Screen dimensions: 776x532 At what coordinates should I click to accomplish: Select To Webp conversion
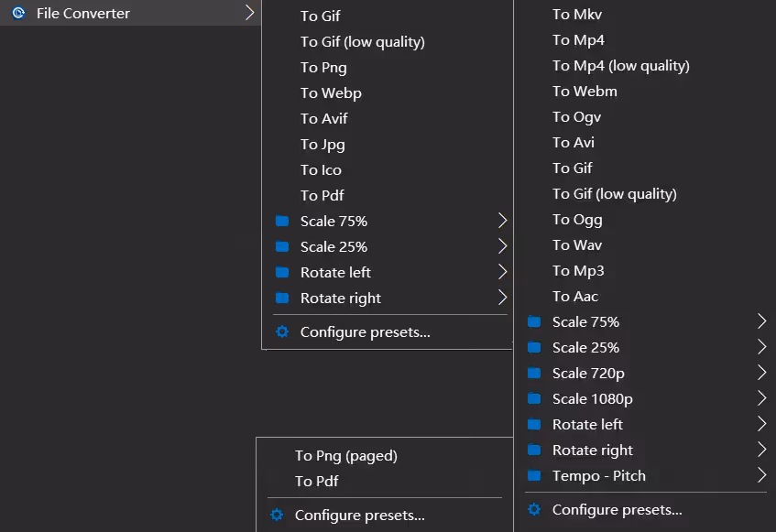point(331,93)
